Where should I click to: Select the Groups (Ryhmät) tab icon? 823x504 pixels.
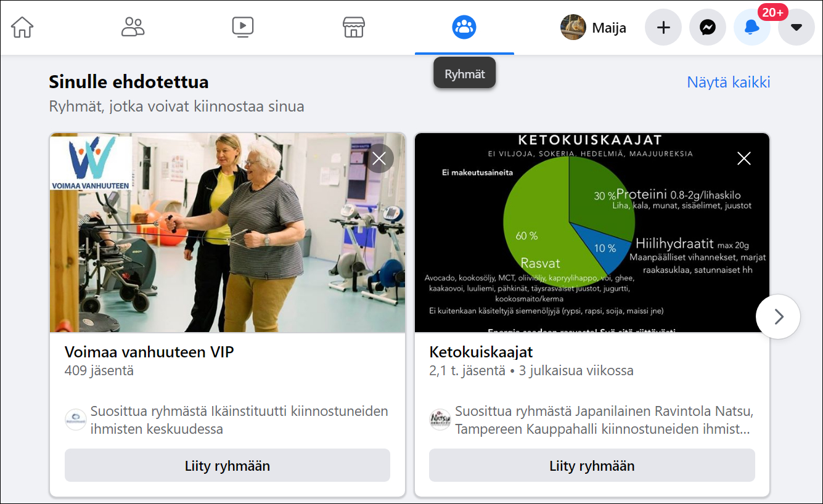[x=464, y=27]
